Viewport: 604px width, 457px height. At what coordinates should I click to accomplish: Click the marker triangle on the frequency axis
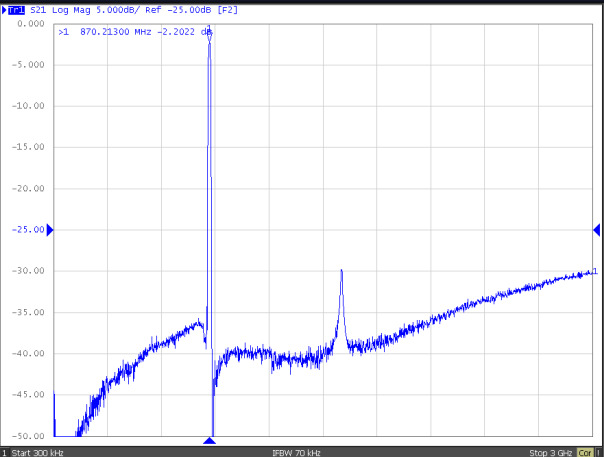pos(209,441)
